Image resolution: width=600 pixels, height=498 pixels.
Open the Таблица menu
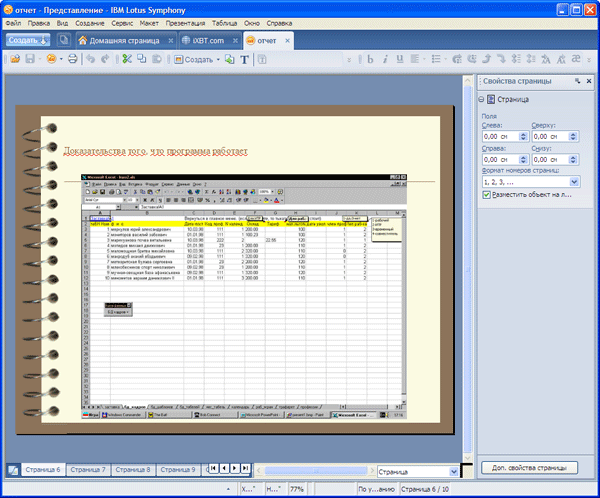(x=225, y=23)
